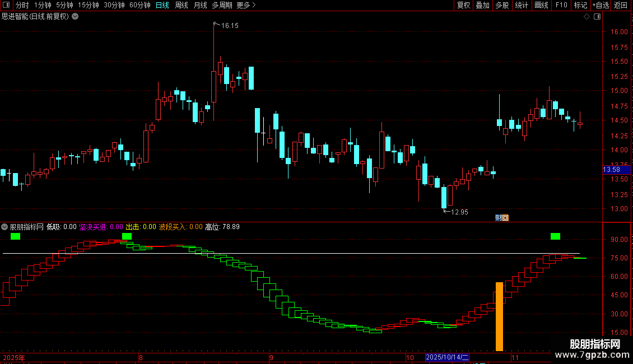The width and height of the screenshot is (633, 364).
Task: Click the 高位: 78.89 indicator value
Action: coord(222,227)
